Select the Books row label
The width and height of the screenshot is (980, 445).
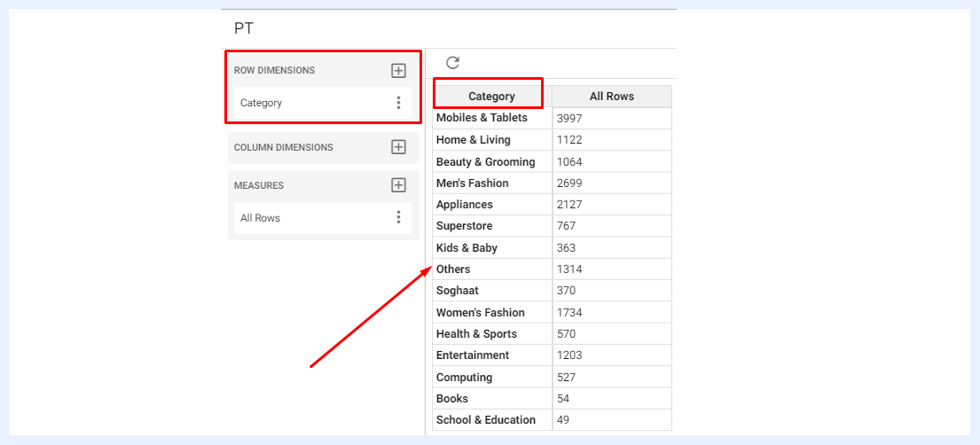[452, 399]
